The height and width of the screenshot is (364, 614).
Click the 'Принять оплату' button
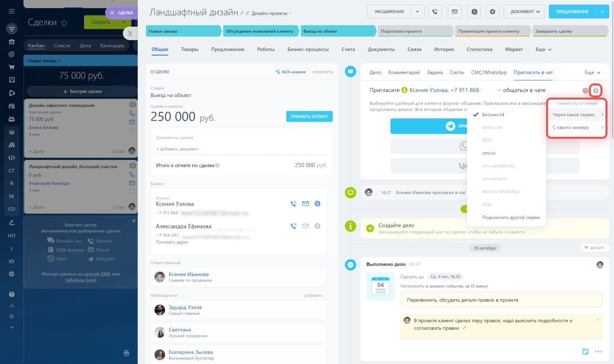point(309,117)
